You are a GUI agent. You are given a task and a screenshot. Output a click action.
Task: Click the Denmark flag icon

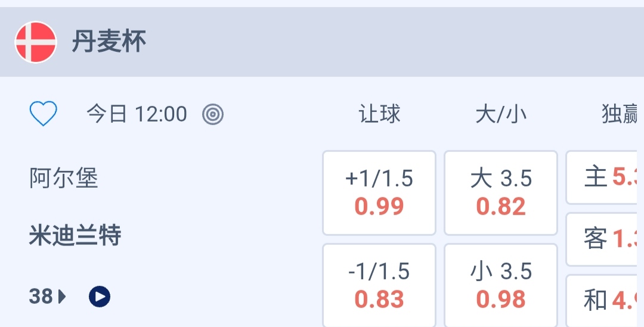pos(36,42)
